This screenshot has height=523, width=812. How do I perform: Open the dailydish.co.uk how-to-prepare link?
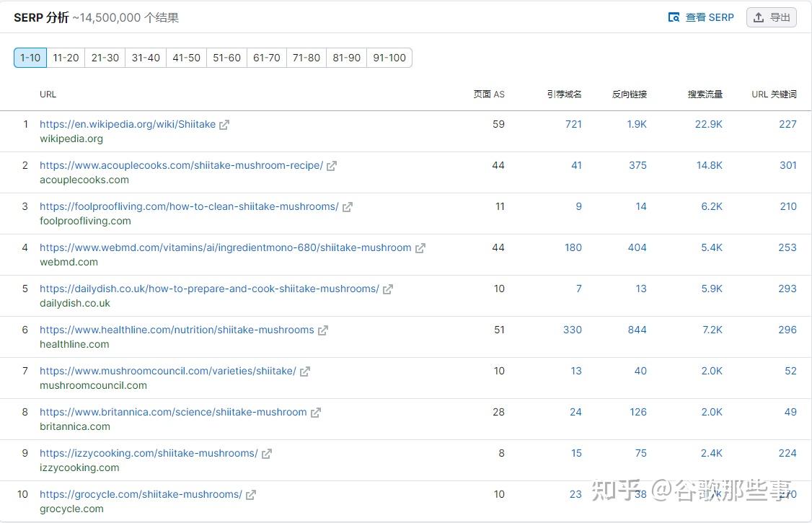[209, 289]
